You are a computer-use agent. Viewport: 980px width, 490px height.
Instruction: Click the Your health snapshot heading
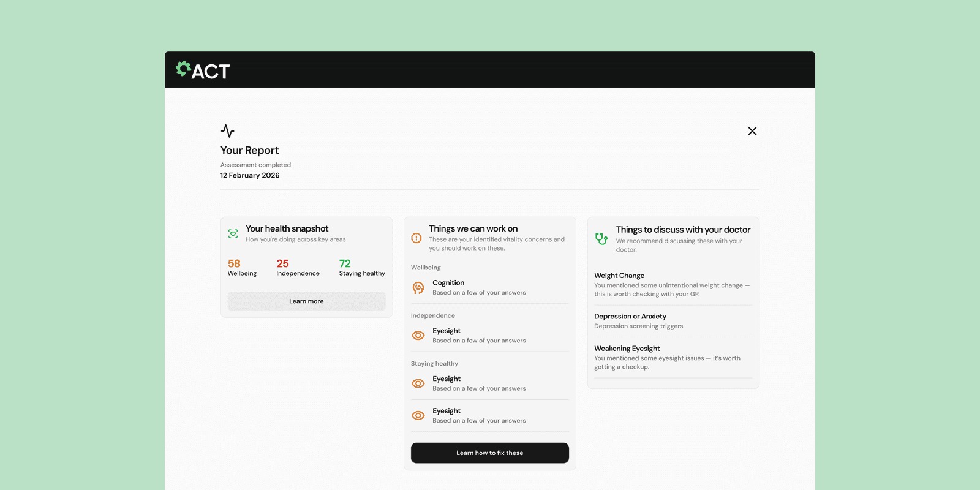[x=287, y=228]
